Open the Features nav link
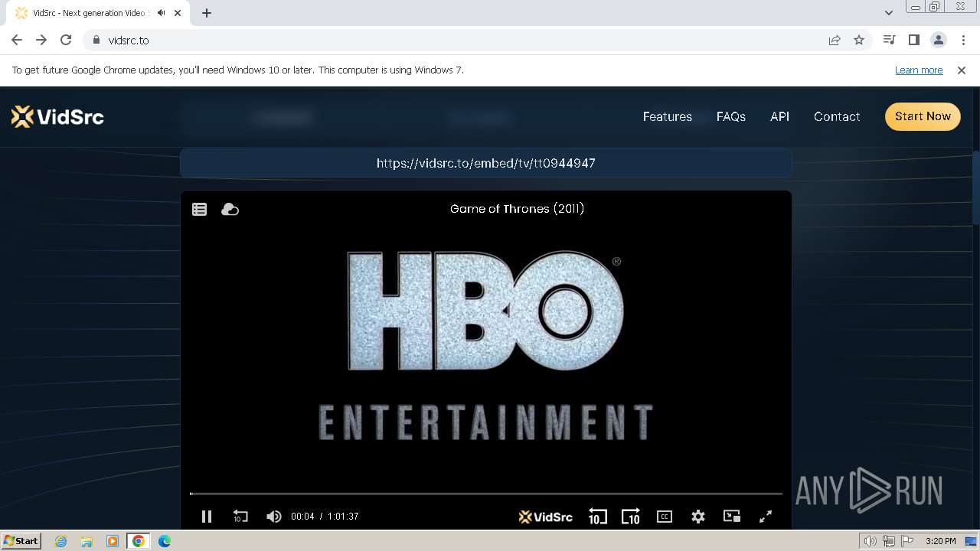Screen dimensions: 980x551 point(667,116)
